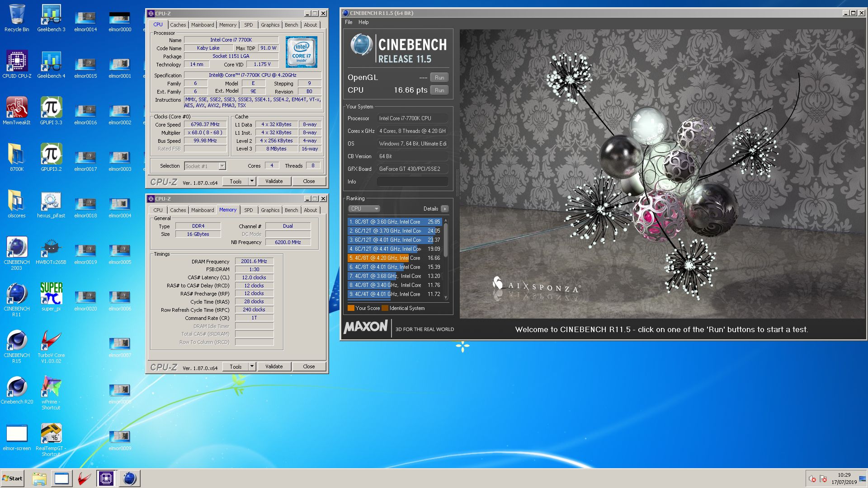Open the CPUID CPU-Z desktop shortcut

pos(17,65)
